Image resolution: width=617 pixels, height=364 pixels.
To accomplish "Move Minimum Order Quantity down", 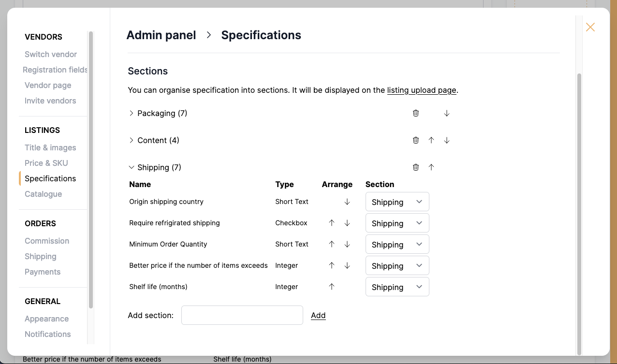I will [347, 244].
